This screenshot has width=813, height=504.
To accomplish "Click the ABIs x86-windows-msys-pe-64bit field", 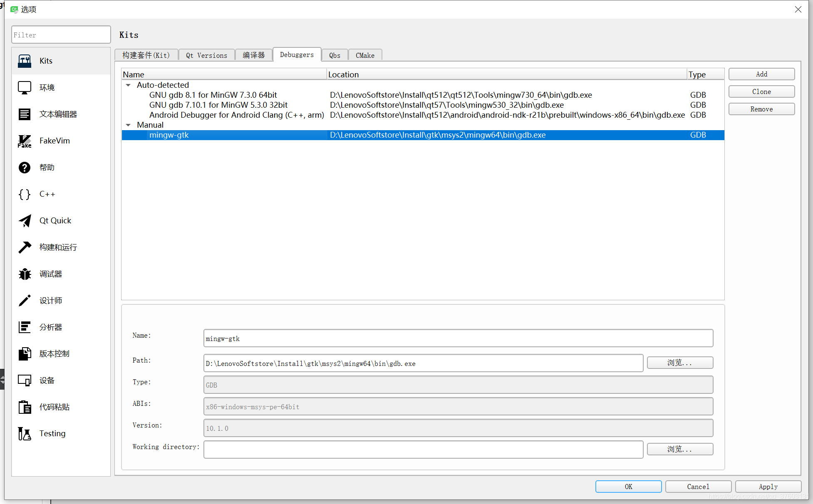I will coord(458,406).
